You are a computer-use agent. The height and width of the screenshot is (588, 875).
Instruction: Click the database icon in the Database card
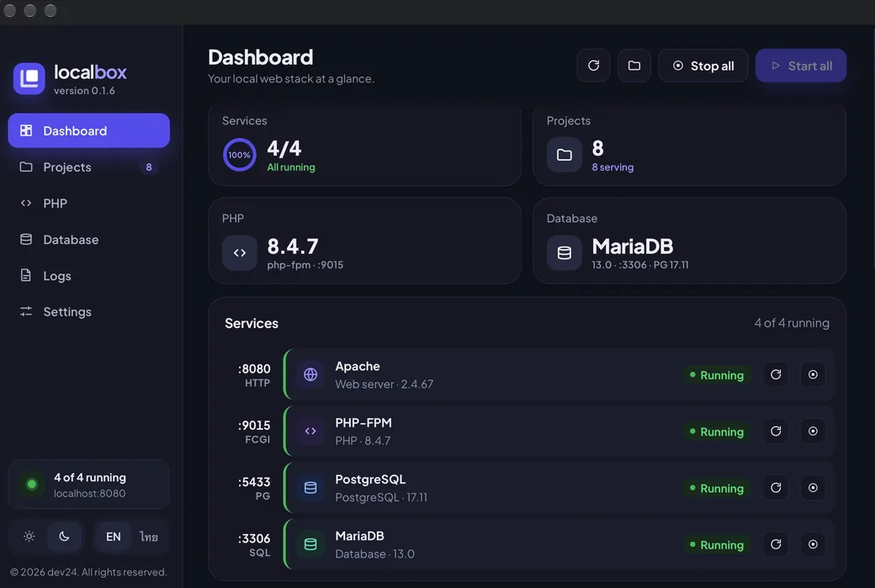point(565,252)
